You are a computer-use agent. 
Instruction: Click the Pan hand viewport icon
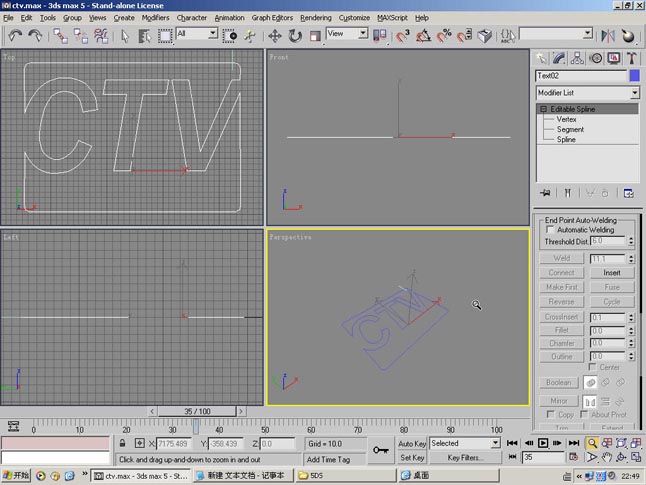click(x=606, y=457)
